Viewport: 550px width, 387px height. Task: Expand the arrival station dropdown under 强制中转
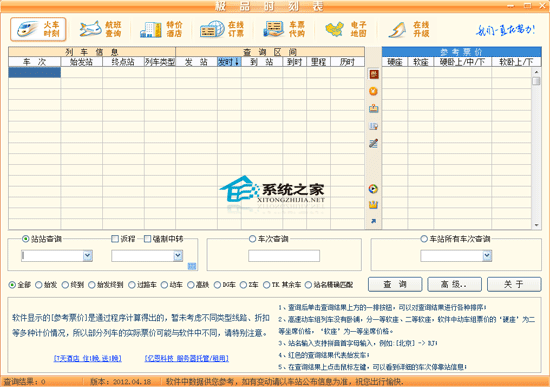pos(178,256)
